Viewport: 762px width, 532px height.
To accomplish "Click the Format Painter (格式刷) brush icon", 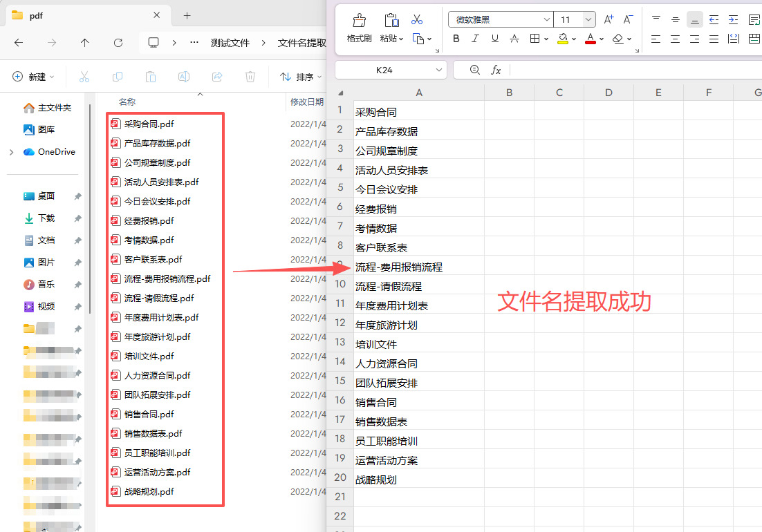I will [x=359, y=21].
